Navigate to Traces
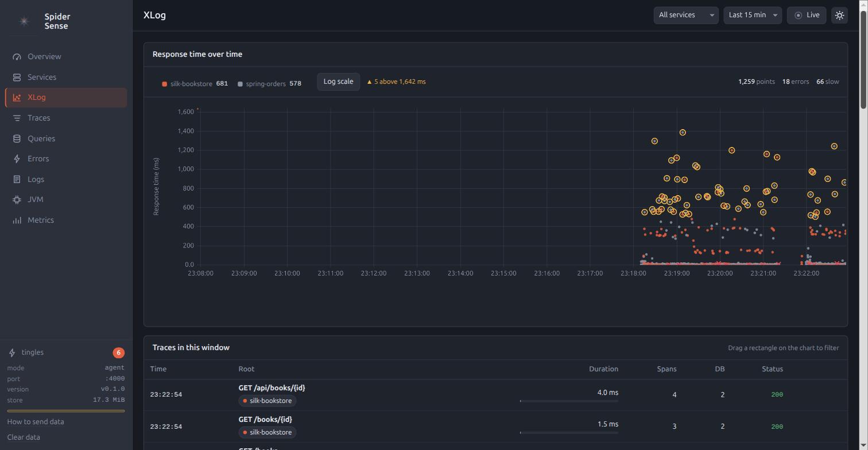 point(66,118)
